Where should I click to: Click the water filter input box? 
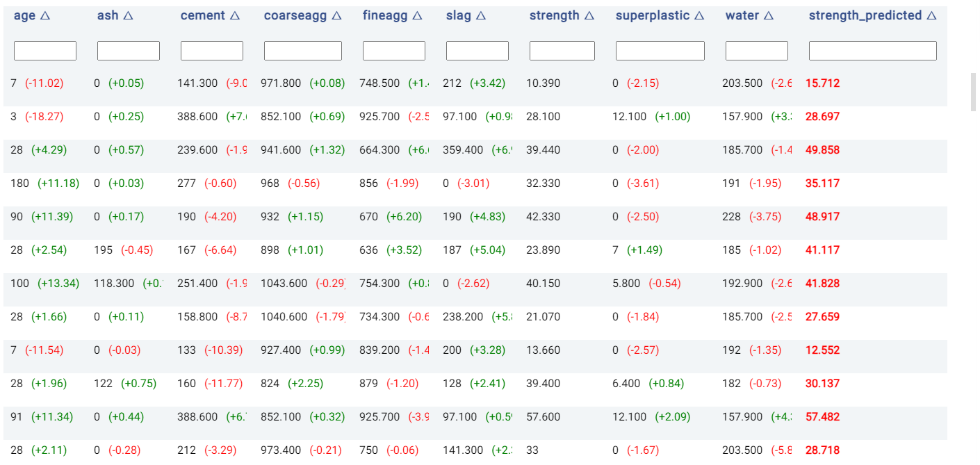757,51
